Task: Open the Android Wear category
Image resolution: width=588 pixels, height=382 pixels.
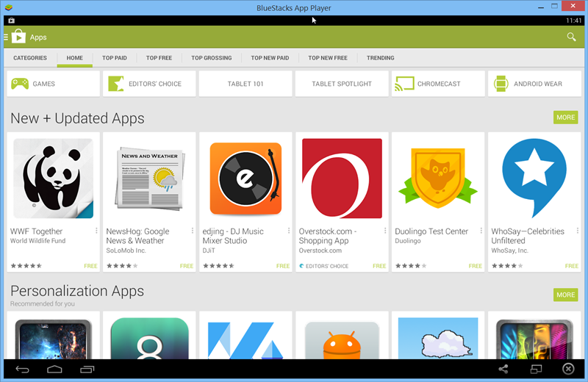Action: [534, 84]
